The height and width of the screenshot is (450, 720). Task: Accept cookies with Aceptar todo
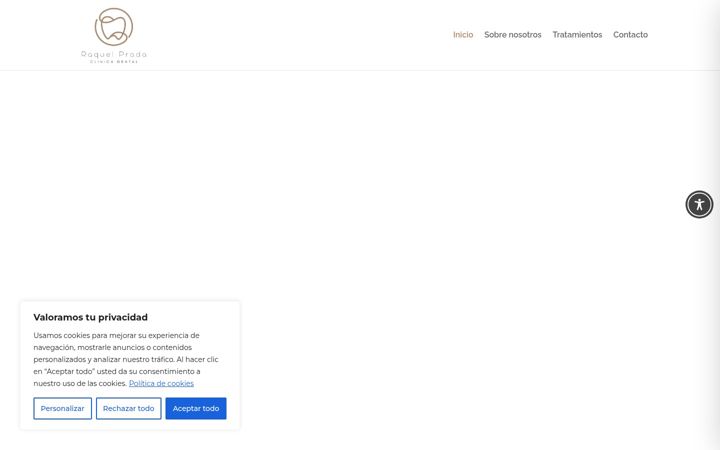pos(196,408)
